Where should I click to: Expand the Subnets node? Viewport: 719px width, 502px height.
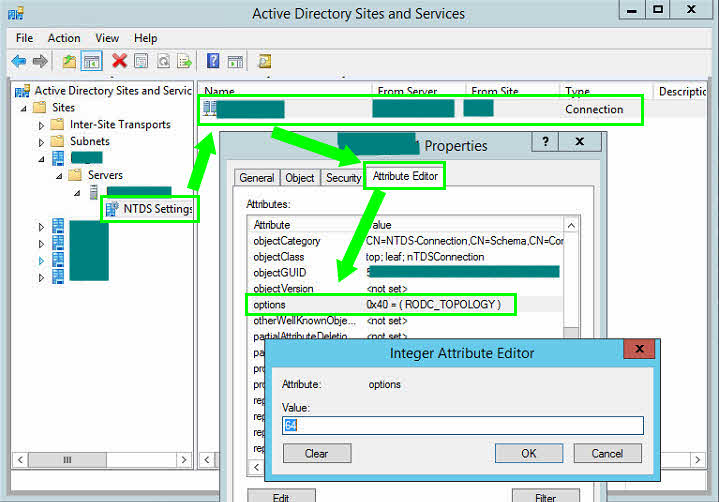[x=41, y=142]
